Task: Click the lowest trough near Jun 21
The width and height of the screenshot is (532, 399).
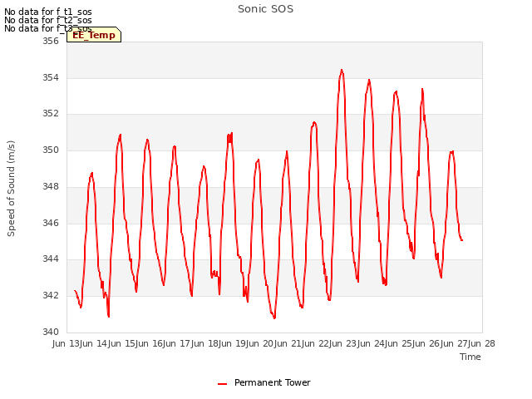Action: [274, 318]
